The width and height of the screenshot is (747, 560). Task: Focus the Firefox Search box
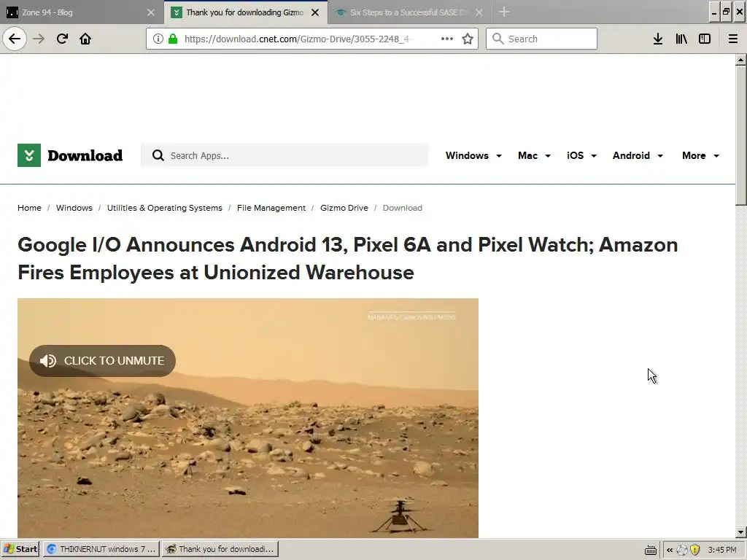542,39
